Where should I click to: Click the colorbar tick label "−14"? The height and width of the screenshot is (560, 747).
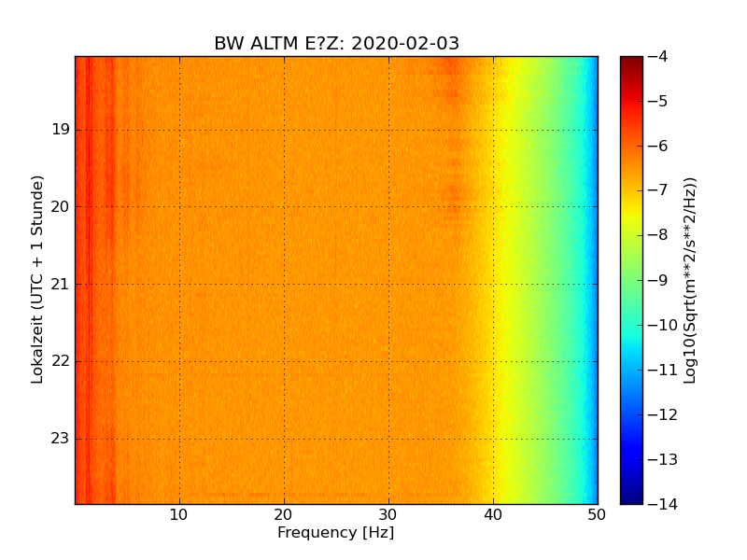click(x=663, y=504)
